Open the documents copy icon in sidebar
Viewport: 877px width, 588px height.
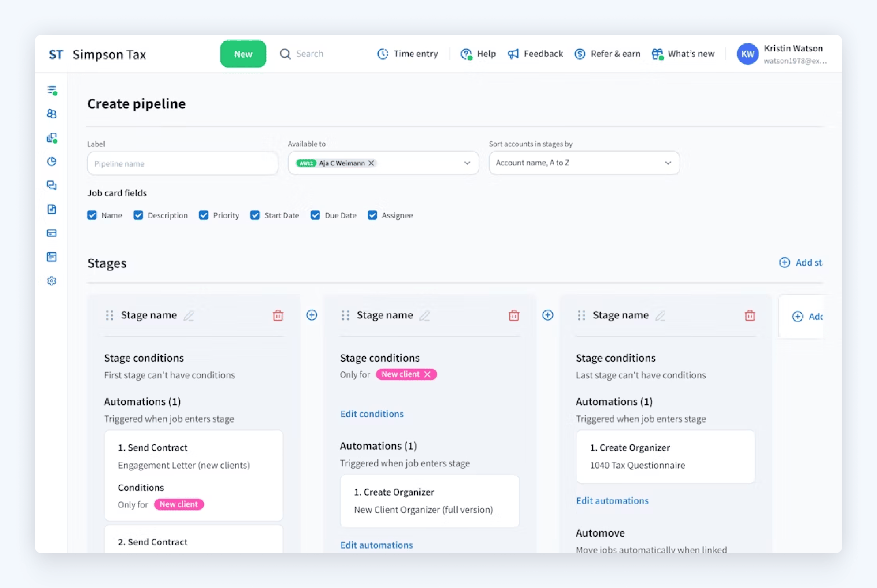coord(52,138)
